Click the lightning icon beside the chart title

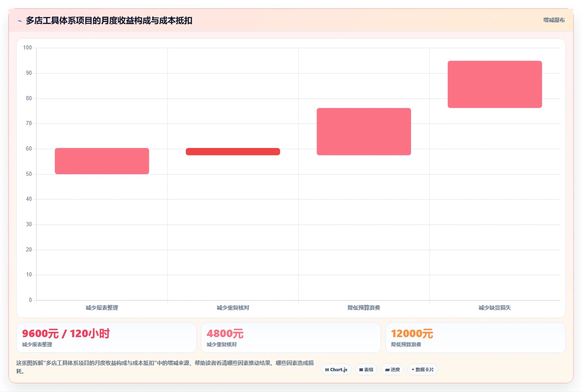click(20, 21)
